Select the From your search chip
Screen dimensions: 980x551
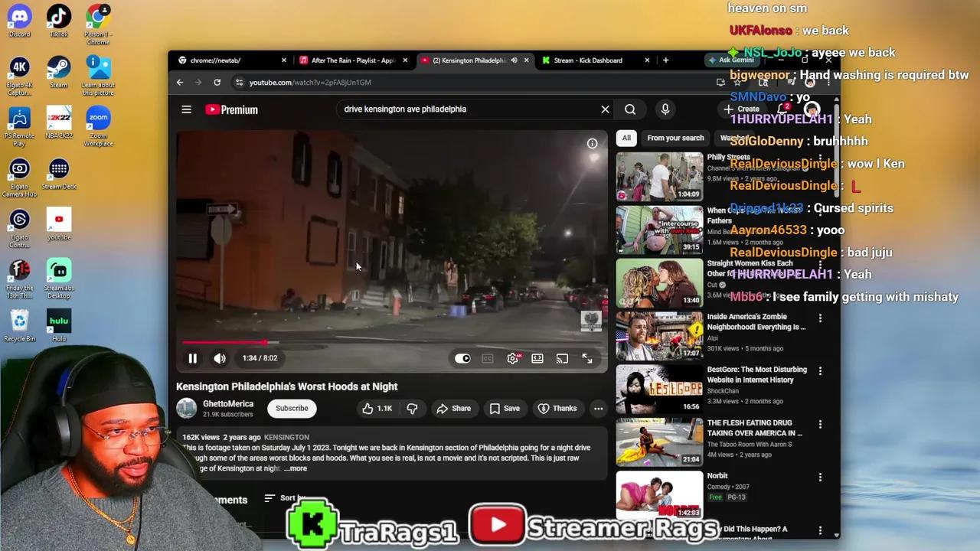point(675,139)
